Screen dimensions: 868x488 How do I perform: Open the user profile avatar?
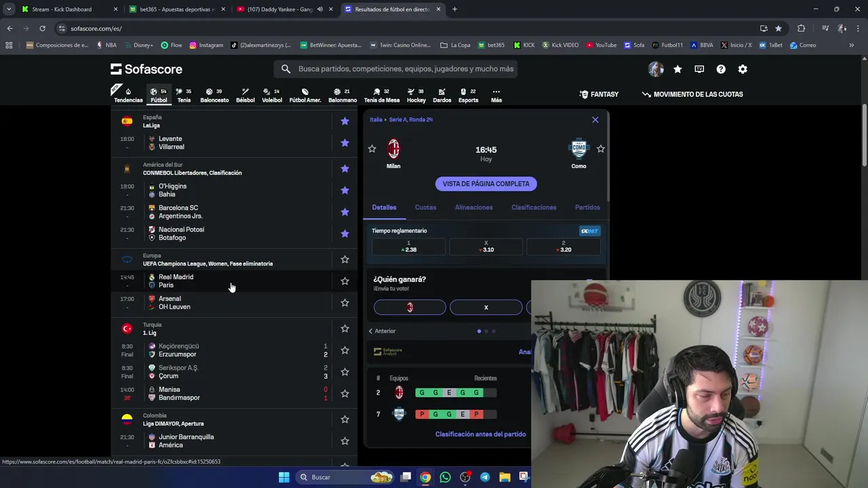click(x=656, y=69)
